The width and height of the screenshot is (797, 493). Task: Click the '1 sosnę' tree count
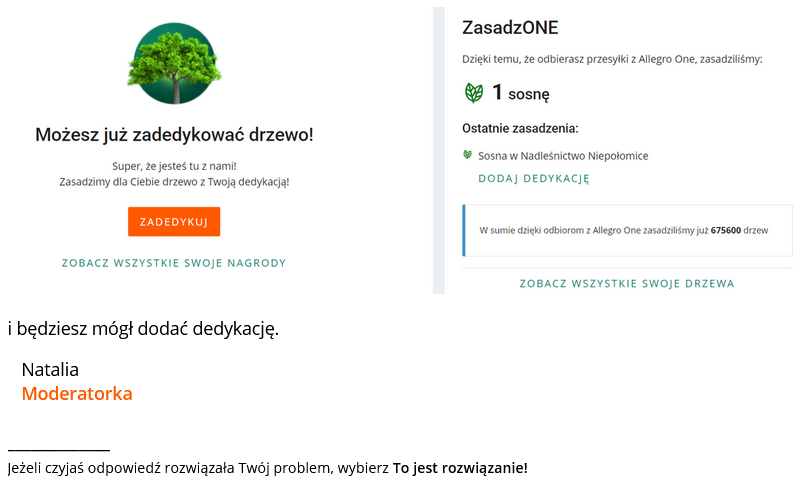coord(521,94)
